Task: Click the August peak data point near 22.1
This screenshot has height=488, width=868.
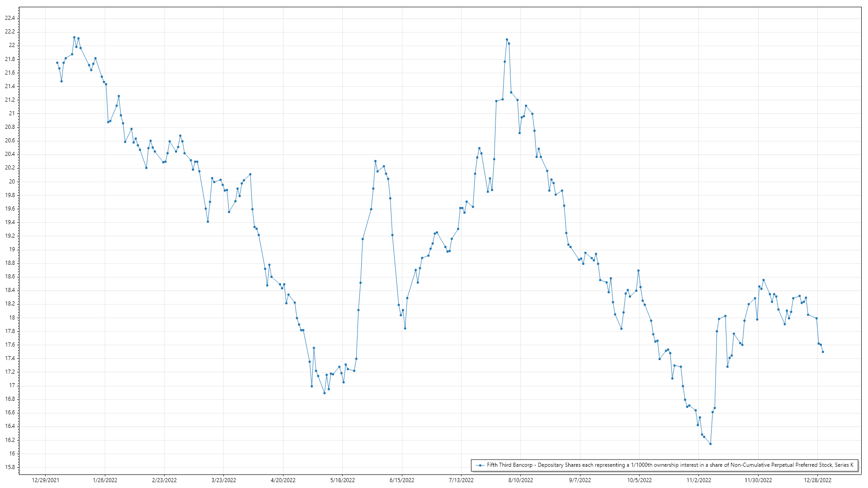Action: click(x=507, y=39)
